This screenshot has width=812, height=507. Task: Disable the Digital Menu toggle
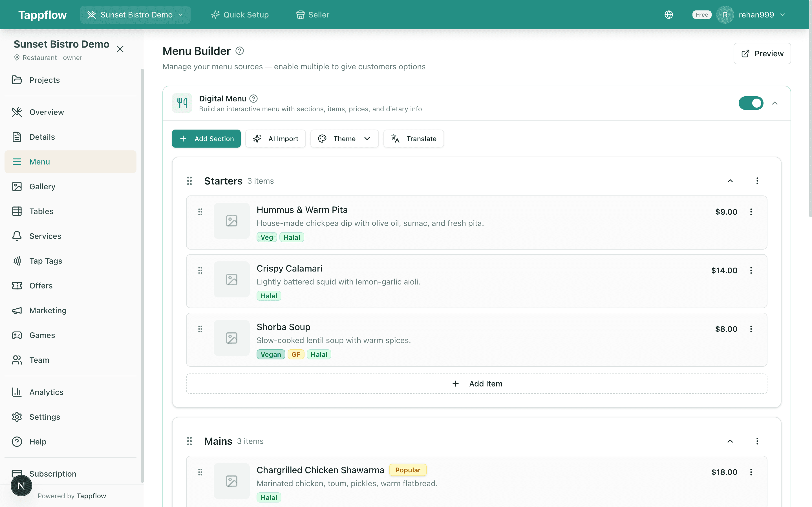click(x=751, y=103)
